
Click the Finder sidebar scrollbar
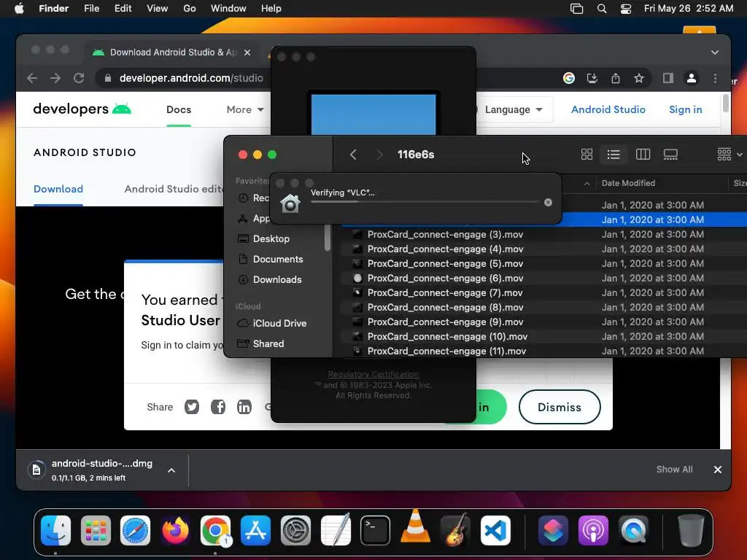coord(328,237)
